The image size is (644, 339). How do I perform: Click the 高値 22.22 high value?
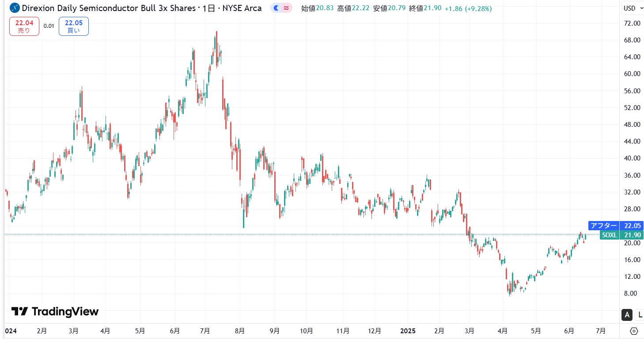pyautogui.click(x=353, y=8)
